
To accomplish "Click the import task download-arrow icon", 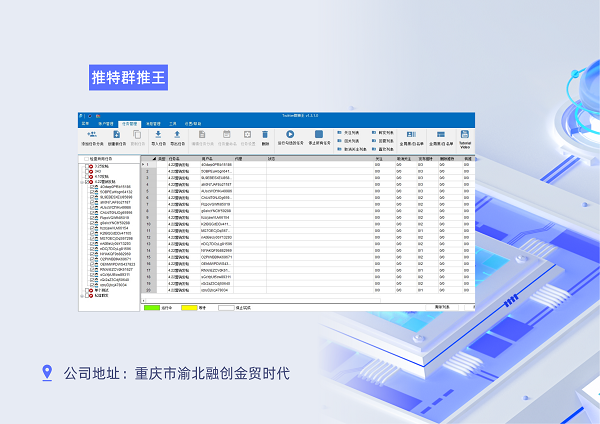I will coord(158,134).
